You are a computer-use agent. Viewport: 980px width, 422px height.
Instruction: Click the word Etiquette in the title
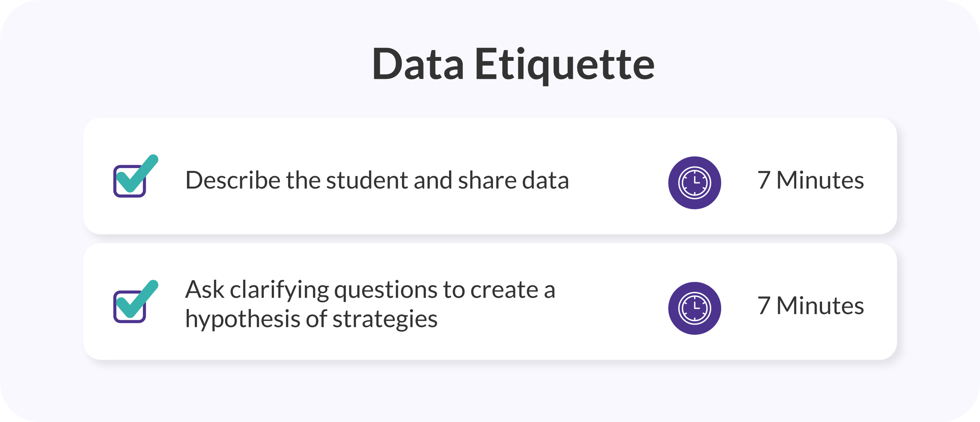coord(565,65)
